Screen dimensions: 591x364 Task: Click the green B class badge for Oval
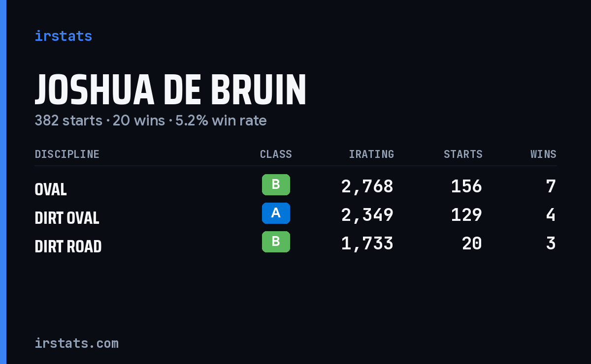[276, 184]
